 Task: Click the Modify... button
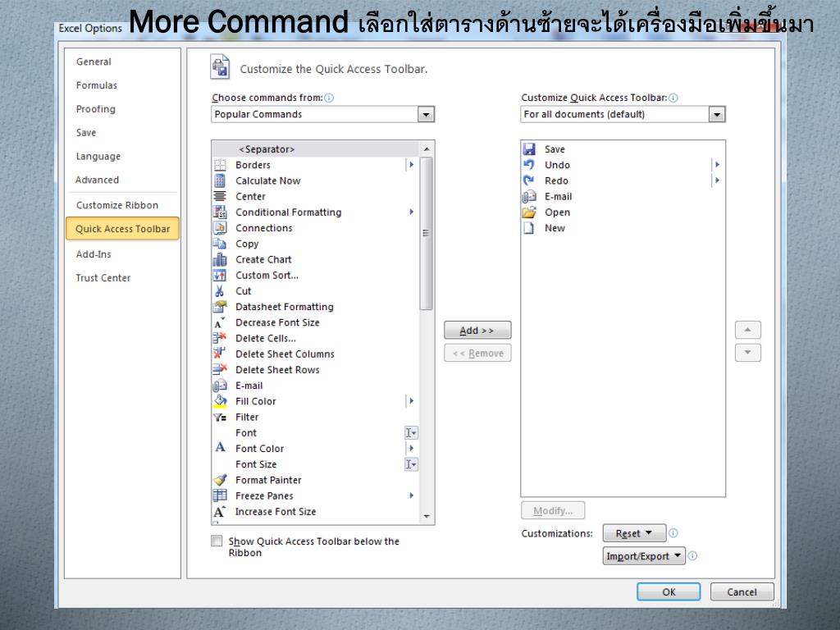tap(553, 510)
